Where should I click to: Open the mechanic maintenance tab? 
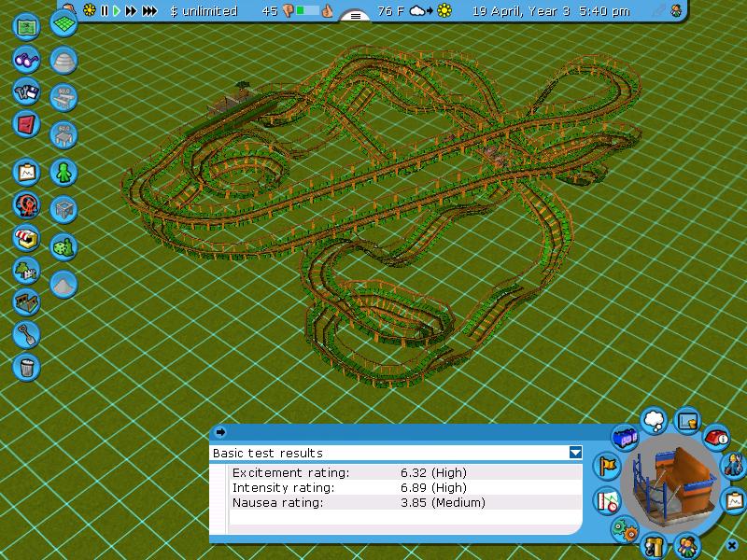coord(734,465)
